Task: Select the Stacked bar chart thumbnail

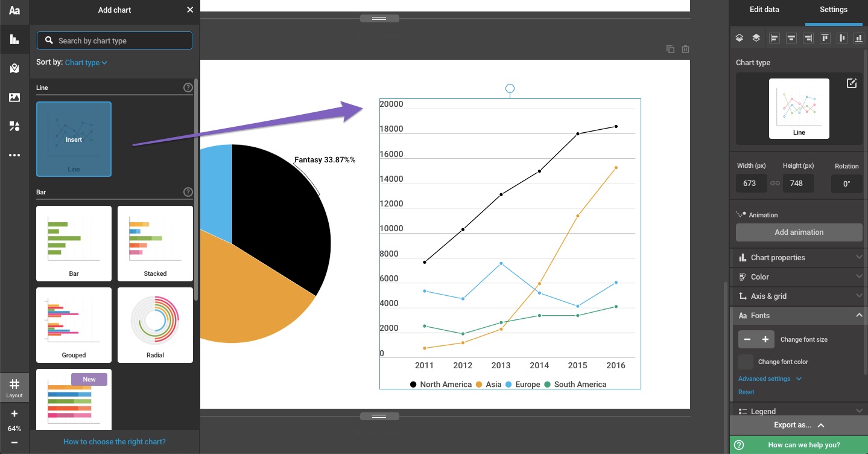Action: pyautogui.click(x=155, y=243)
